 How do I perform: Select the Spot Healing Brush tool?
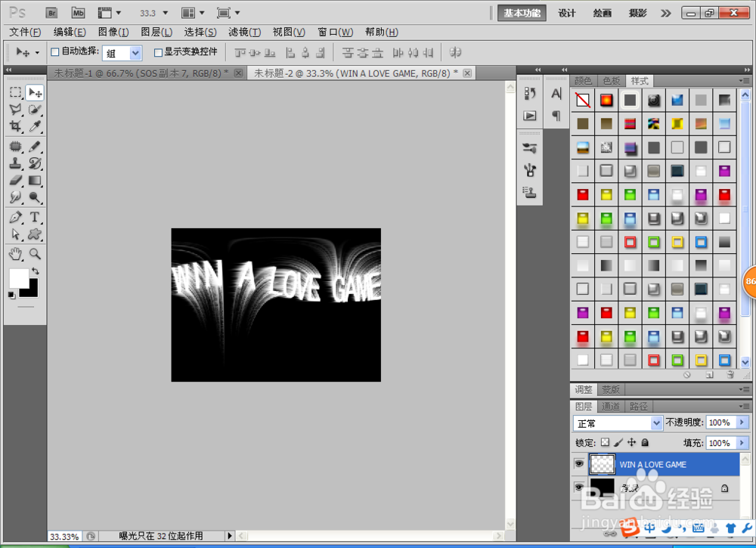pos(16,146)
